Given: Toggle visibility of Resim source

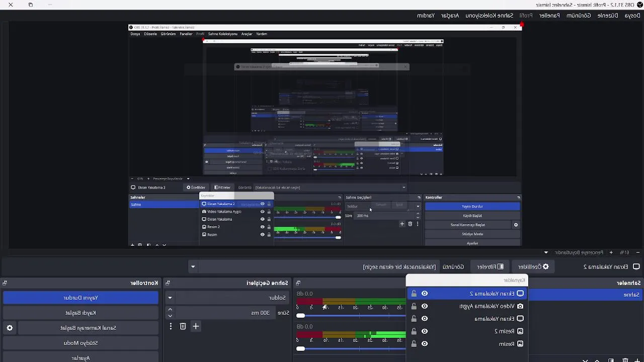Looking at the screenshot, I should [x=425, y=344].
